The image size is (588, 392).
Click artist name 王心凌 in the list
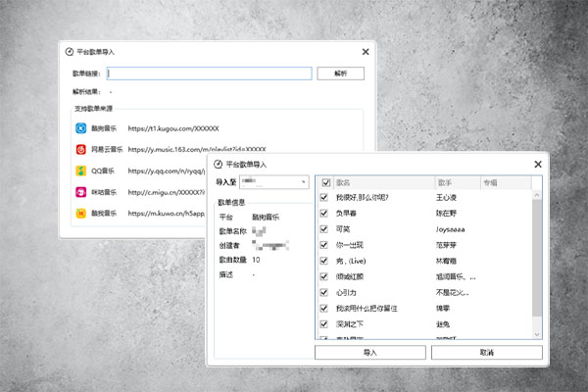(x=446, y=197)
